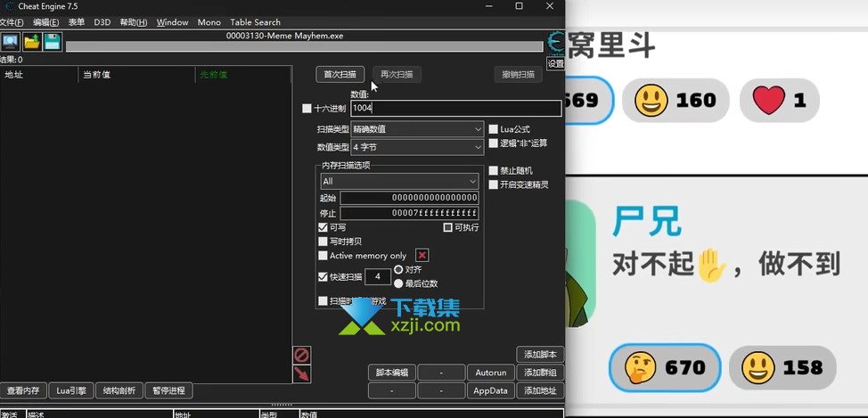Click the 数值 input field containing 1004

tap(456, 109)
